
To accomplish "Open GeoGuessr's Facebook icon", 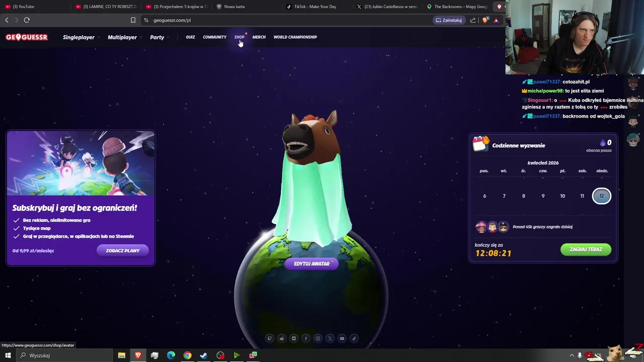I will 306,338.
